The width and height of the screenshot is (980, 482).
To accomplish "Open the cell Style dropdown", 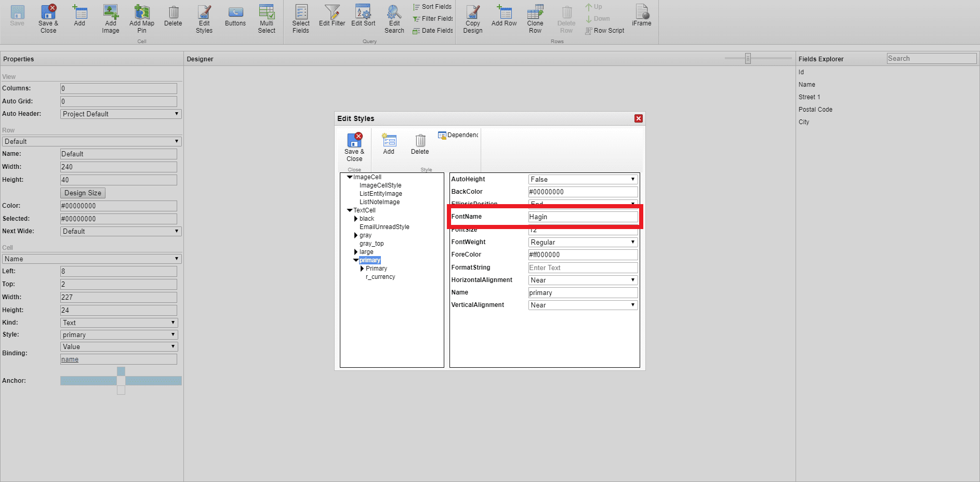I will (x=119, y=334).
